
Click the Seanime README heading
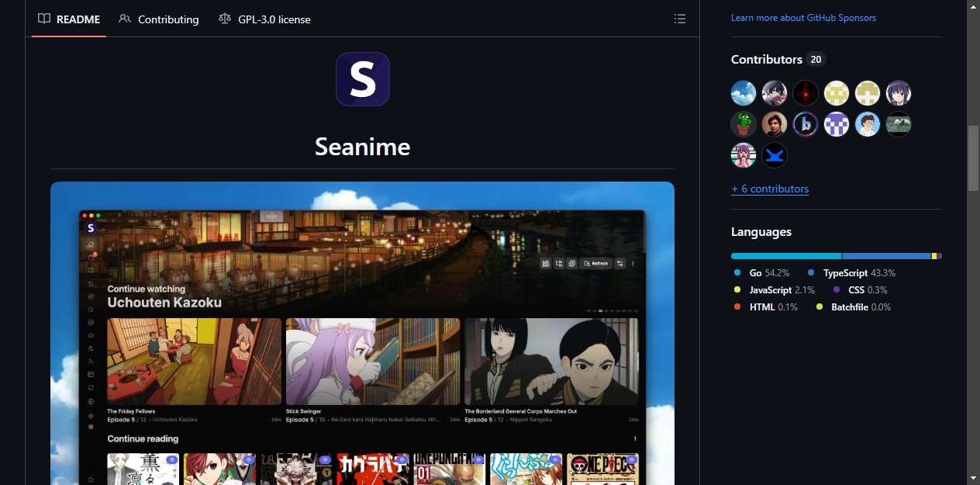[362, 146]
